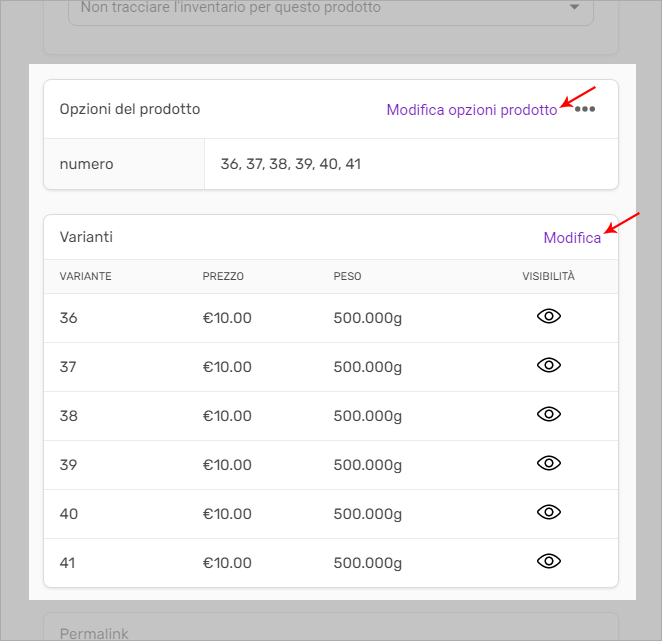Click the Modifica opzioni prodotto link
The height and width of the screenshot is (641, 662).
coord(472,110)
